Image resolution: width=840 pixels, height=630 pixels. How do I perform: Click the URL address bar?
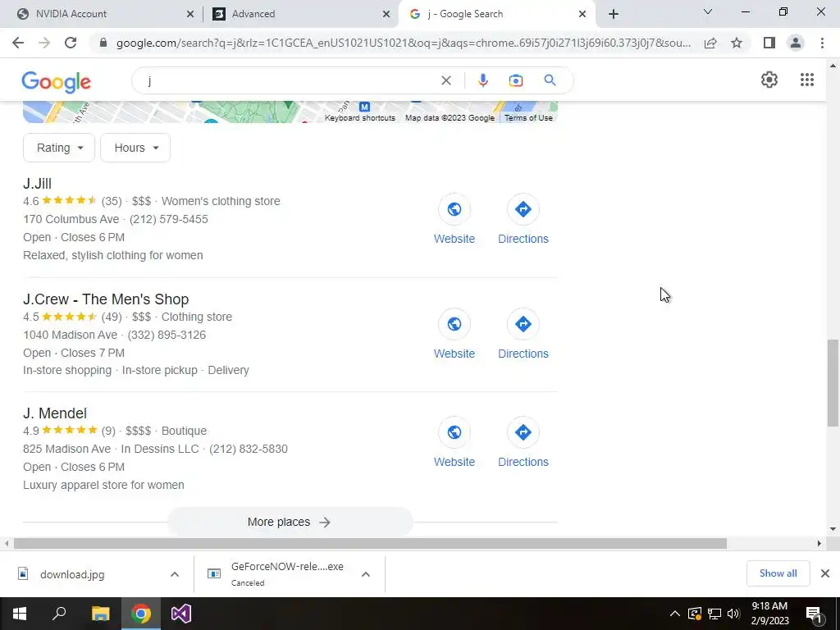[403, 43]
